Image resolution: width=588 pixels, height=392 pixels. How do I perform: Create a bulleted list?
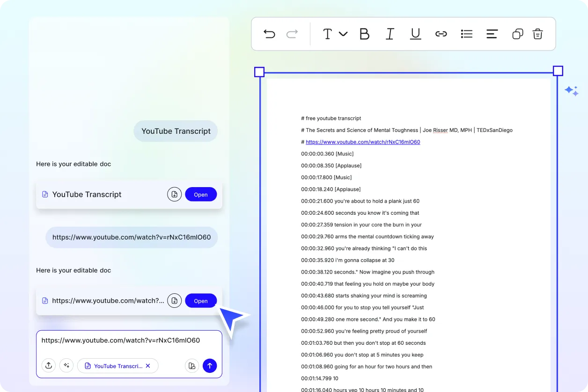pos(466,34)
